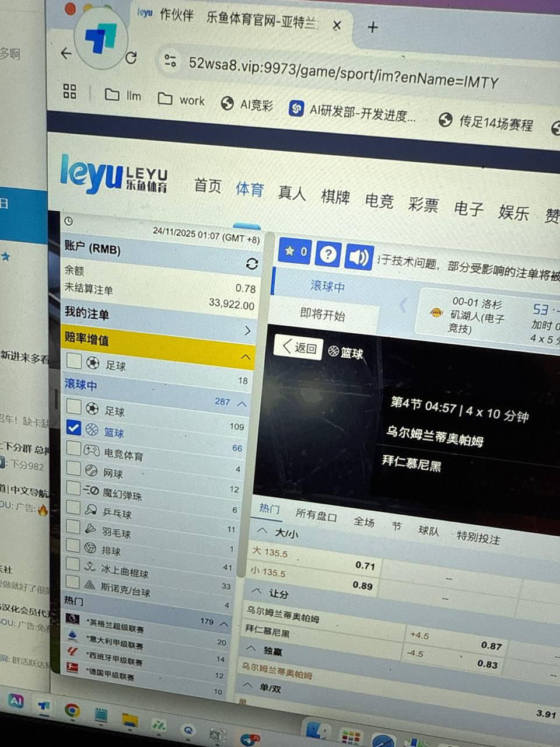Open the 真人 navigation menu item
This screenshot has height=747, width=560.
(x=292, y=193)
